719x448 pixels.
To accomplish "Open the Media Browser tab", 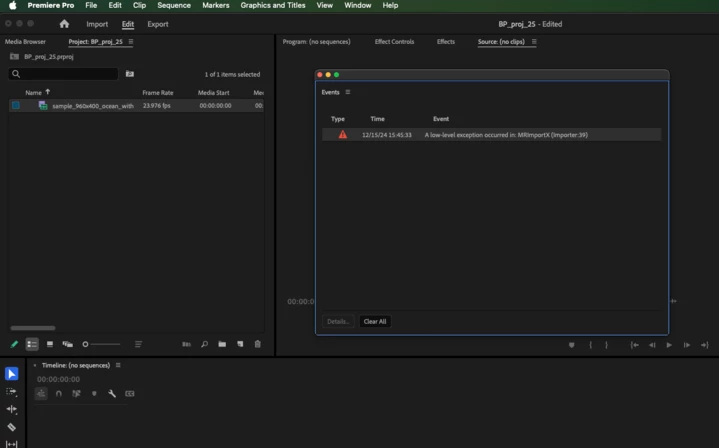I will pos(25,41).
